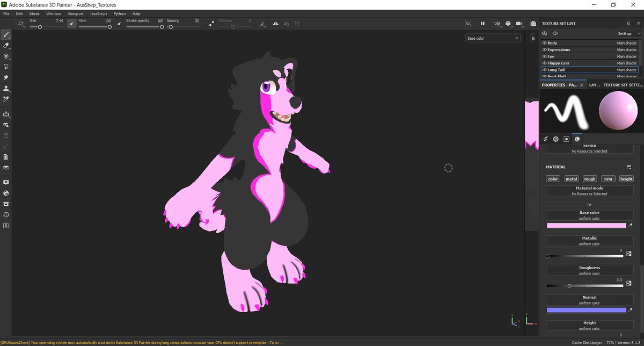Open the brush presets icon in top toolbar
Image resolution: width=644 pixels, height=346 pixels.
[x=21, y=24]
